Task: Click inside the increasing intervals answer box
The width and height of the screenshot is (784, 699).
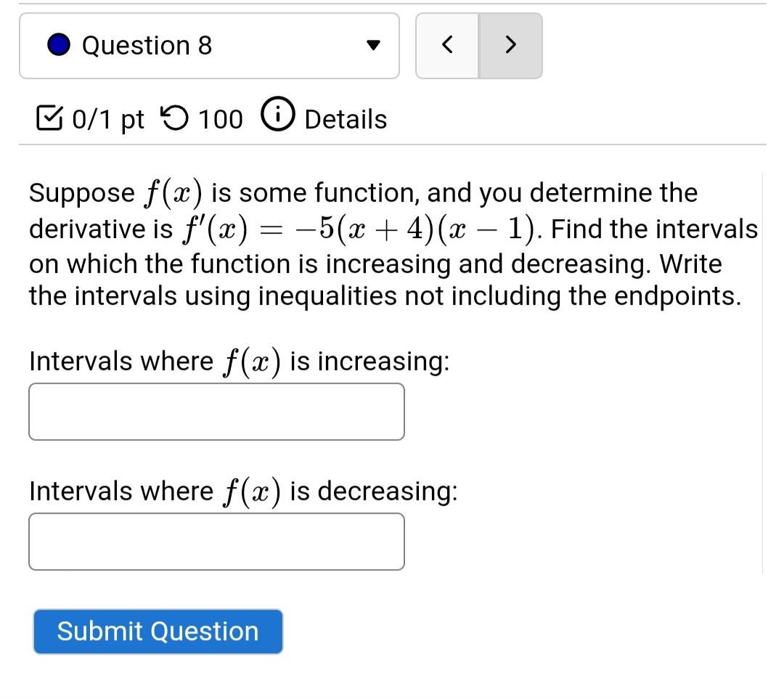Action: [x=216, y=411]
